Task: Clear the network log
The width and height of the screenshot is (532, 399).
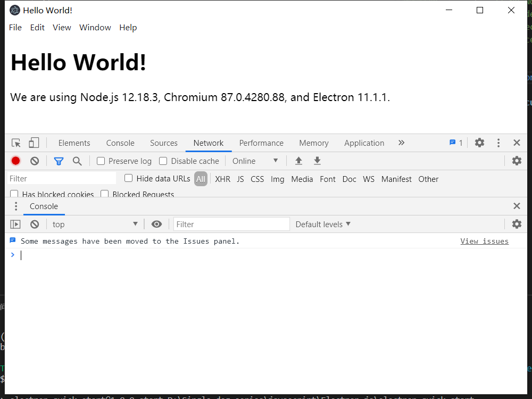Action: [35, 161]
